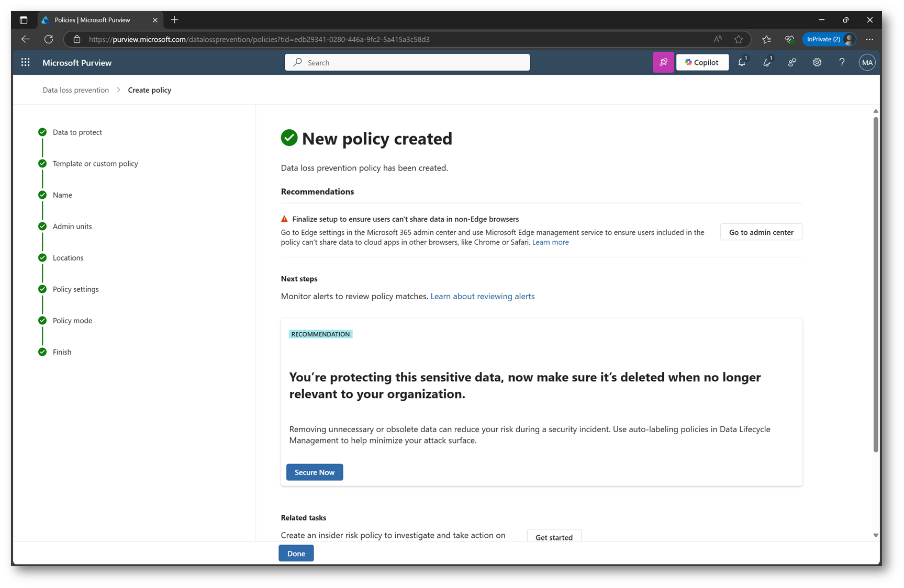Open the settings gear in Purview header

tap(817, 62)
